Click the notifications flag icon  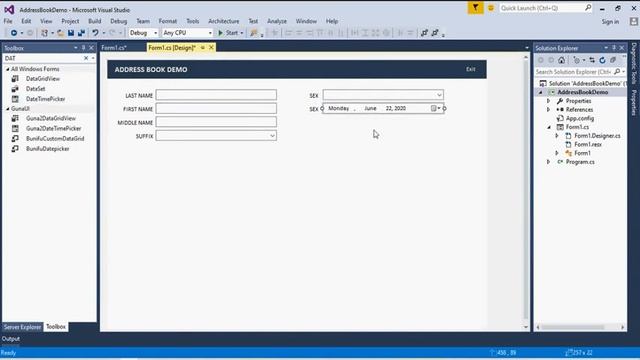pyautogui.click(x=476, y=8)
